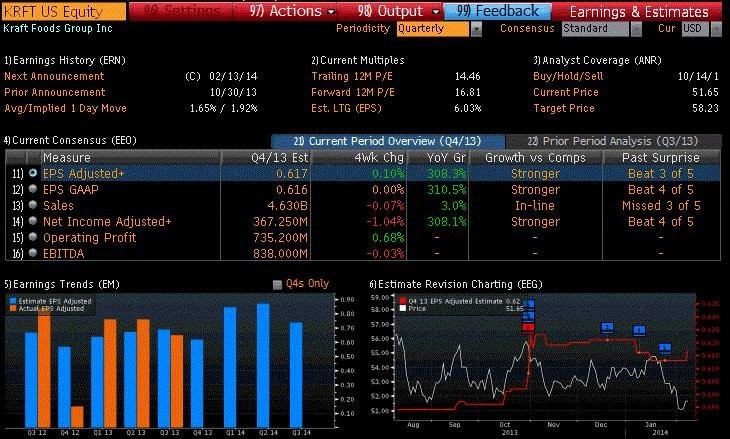This screenshot has width=730, height=439.
Task: Open the Settings menu
Action: [182, 11]
